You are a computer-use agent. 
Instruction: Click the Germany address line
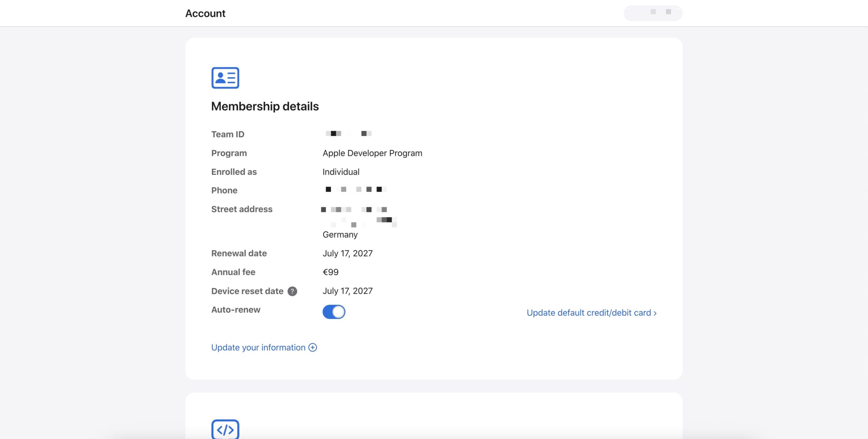point(340,234)
